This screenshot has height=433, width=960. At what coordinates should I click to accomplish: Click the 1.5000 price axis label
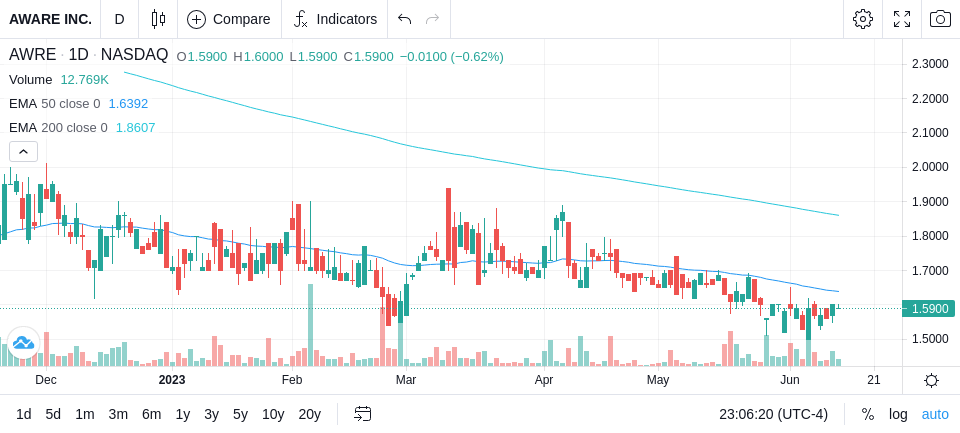click(x=930, y=339)
